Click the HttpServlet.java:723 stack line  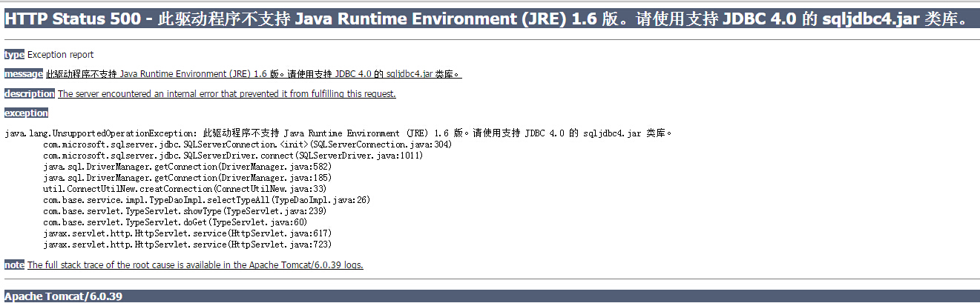point(187,245)
